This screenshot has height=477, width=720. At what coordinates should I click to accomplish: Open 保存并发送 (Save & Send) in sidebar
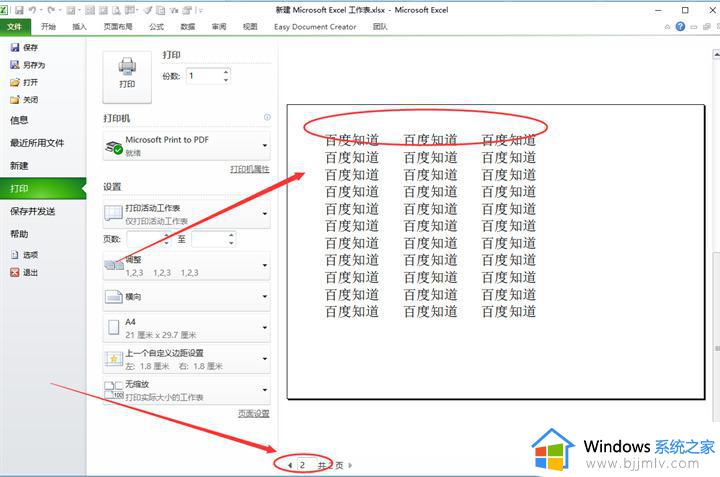33,211
